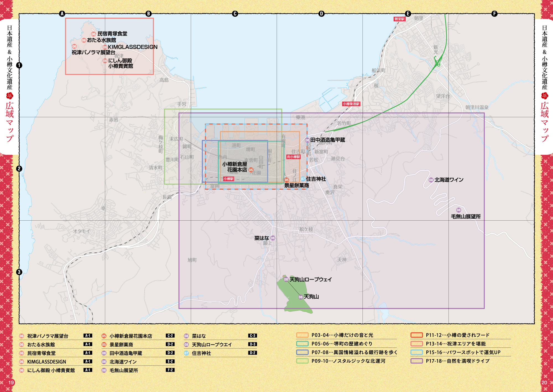The image size is (553, 392).
Task: Select the 08 marker for 天狗山ロープウェイ on map
Action: pos(286,279)
